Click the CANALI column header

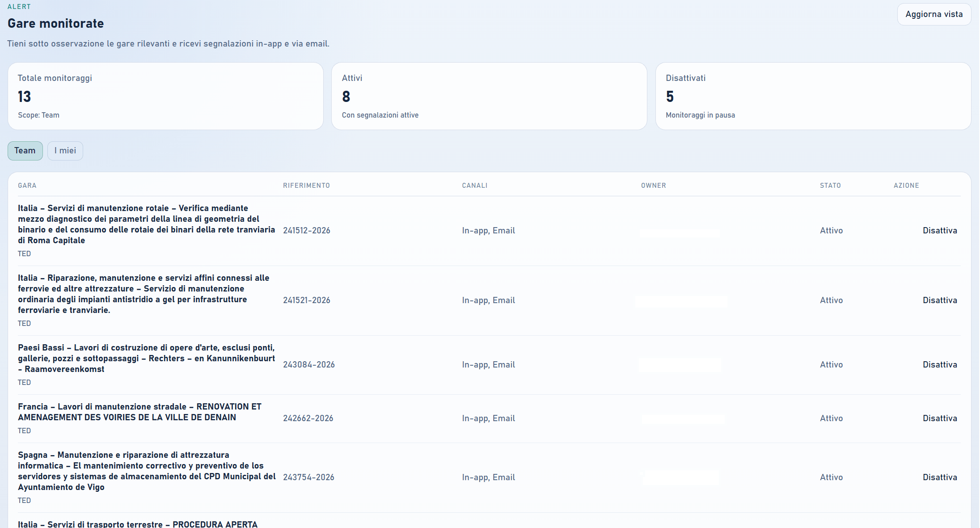tap(475, 186)
